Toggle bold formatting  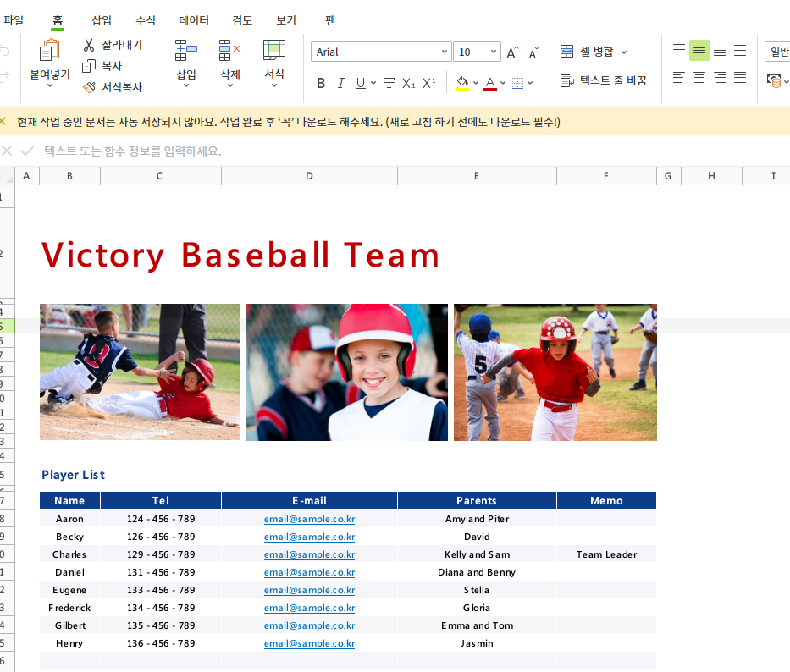tap(321, 83)
